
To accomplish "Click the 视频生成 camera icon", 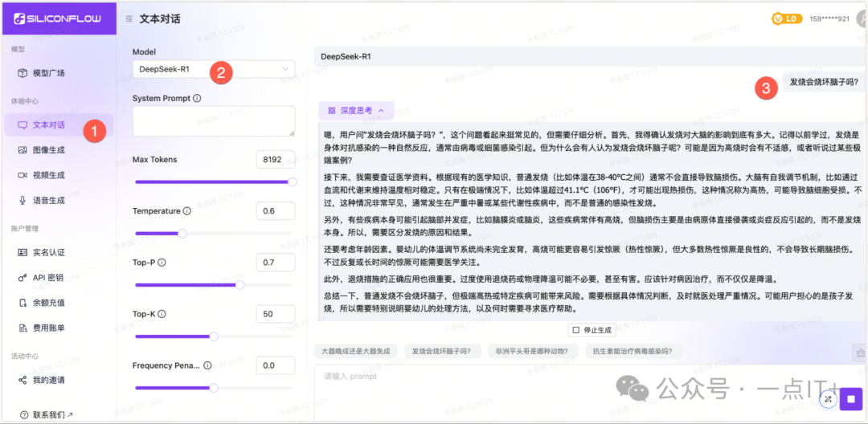I will (x=23, y=175).
